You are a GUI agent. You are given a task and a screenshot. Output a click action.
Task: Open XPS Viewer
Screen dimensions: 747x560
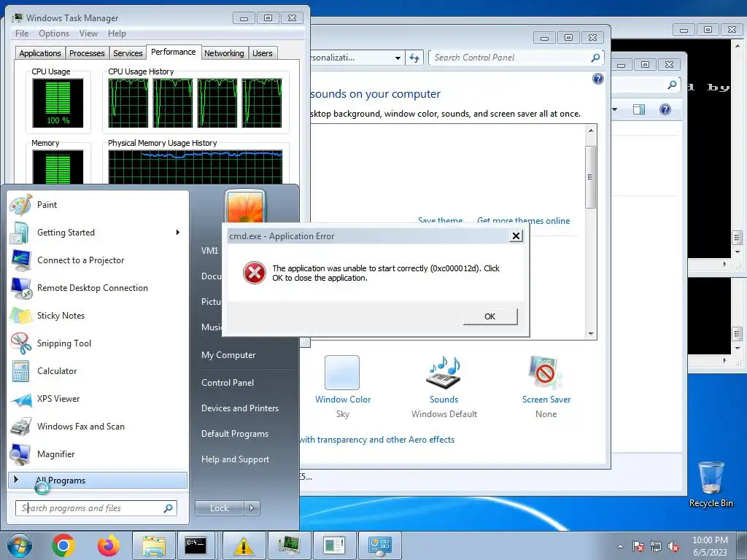(98, 399)
